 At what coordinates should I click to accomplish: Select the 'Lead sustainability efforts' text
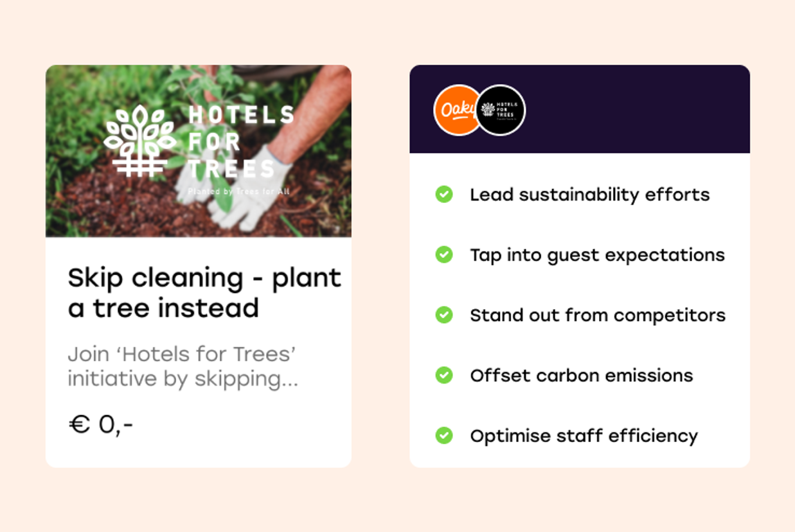point(589,195)
